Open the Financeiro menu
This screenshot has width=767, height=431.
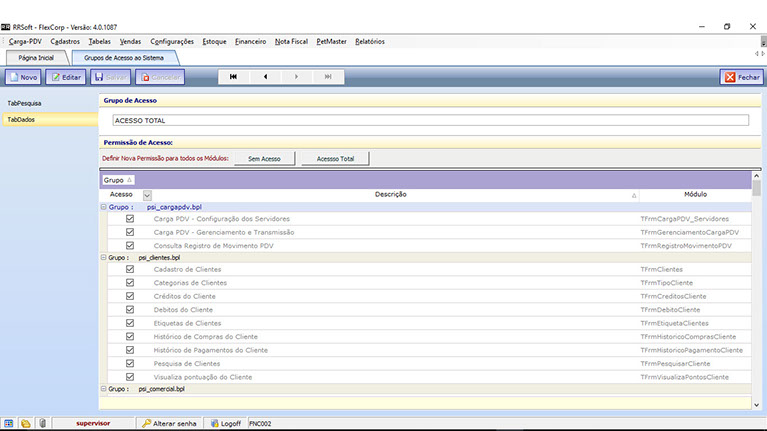(250, 41)
